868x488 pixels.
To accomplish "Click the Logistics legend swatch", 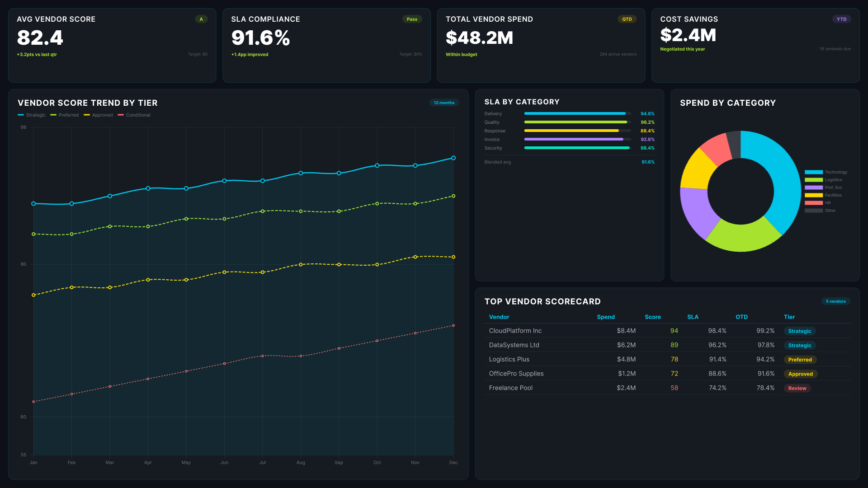I will point(813,180).
